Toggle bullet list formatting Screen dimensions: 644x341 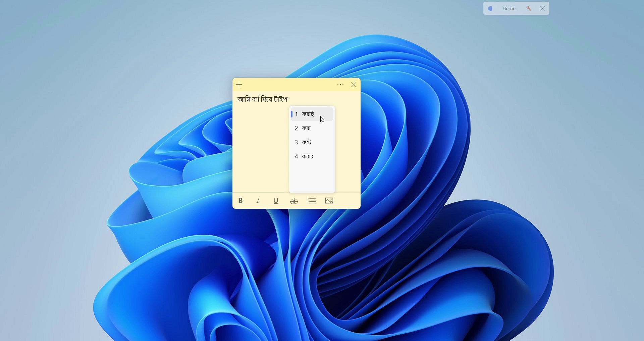[312, 201]
